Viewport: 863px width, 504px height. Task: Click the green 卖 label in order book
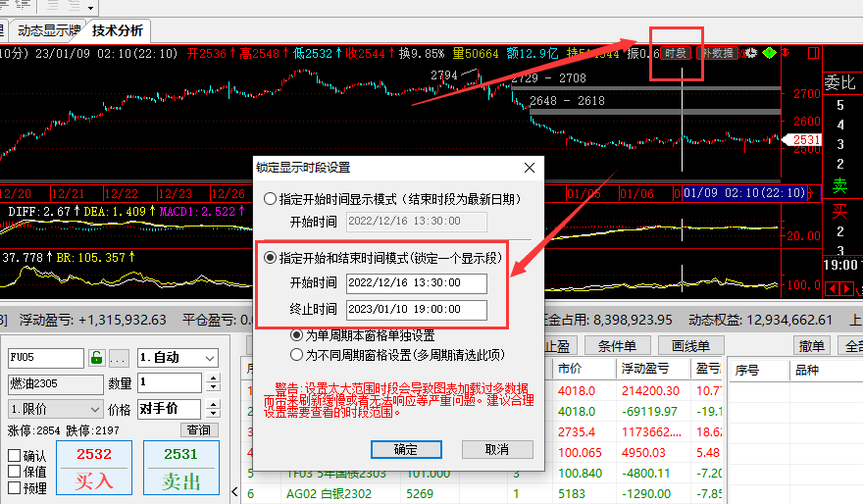839,186
